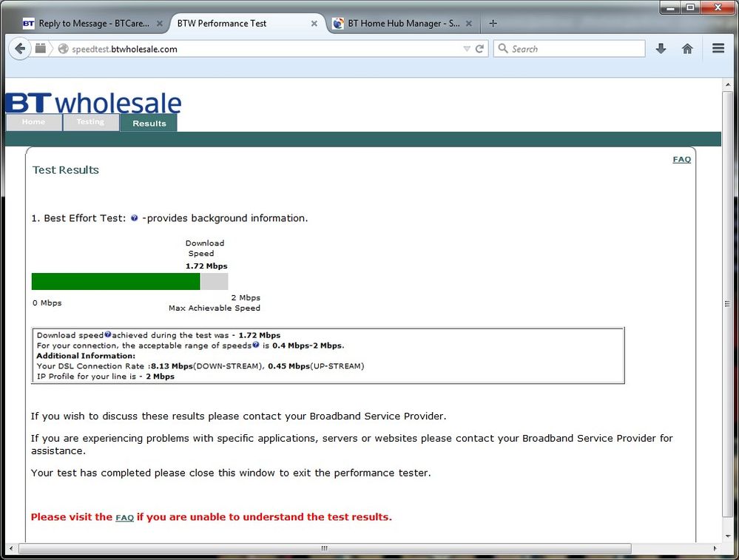Close the Reply to Message tab
The height and width of the screenshot is (560, 739).
coord(160,23)
